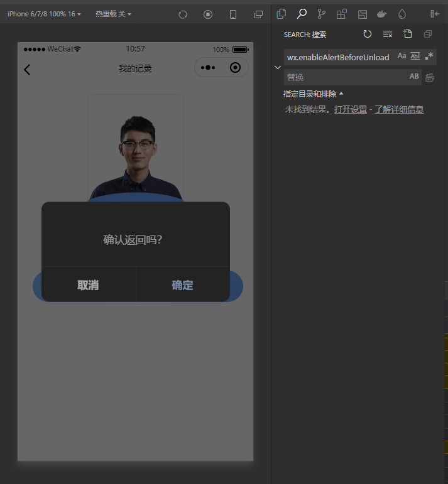
Task: Refresh the search results
Action: point(368,34)
